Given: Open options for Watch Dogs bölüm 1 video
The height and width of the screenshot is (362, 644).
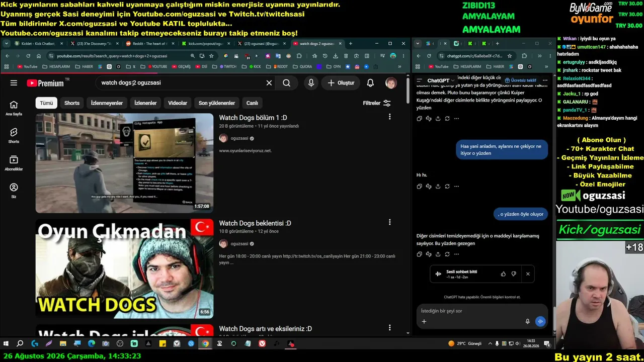Looking at the screenshot, I should (389, 117).
